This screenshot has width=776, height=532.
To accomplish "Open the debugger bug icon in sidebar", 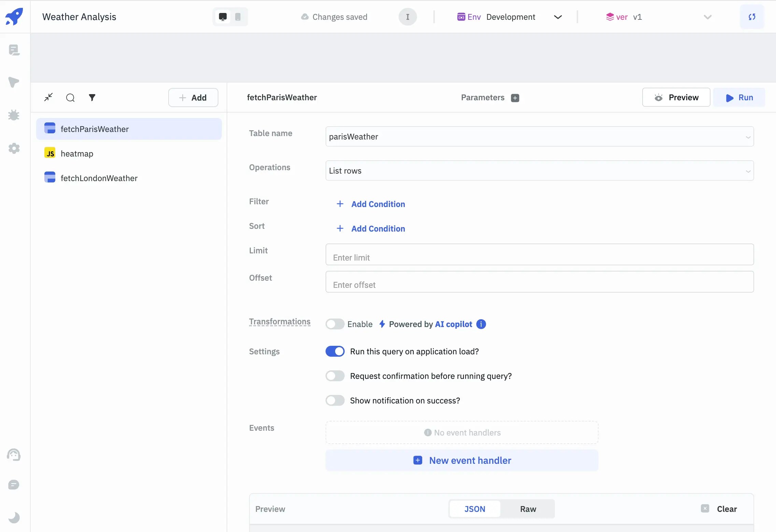I will 14,115.
